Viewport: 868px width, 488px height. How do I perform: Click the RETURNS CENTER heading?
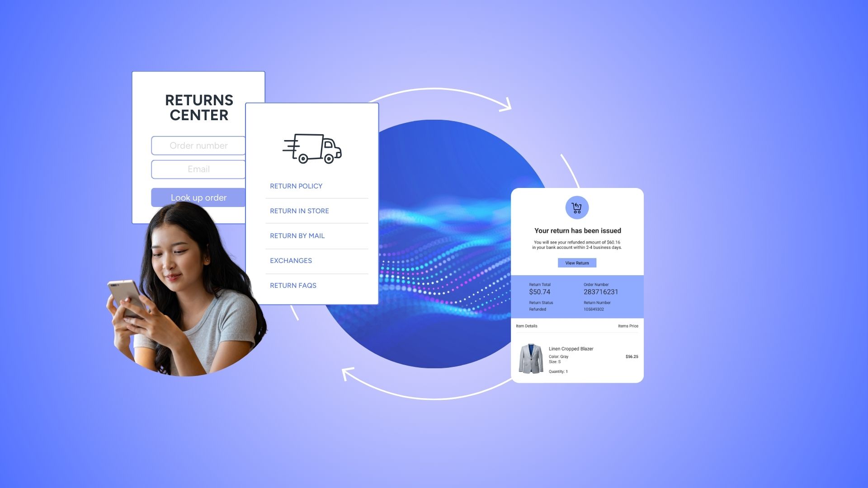[x=199, y=108]
